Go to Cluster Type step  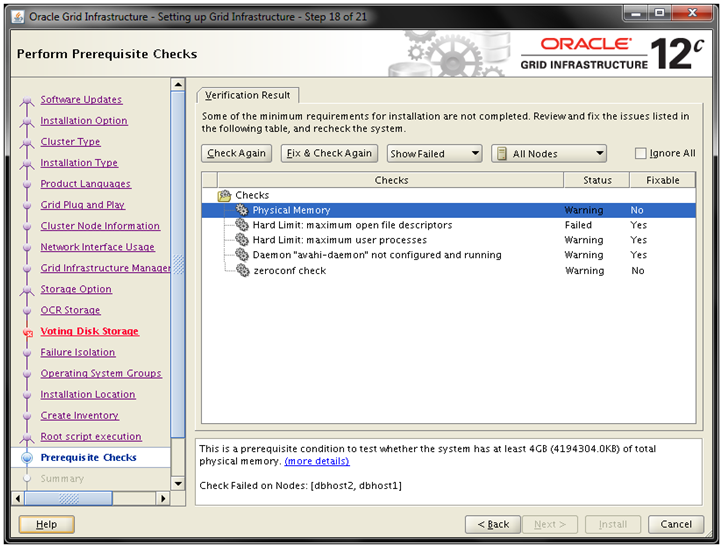pyautogui.click(x=71, y=142)
